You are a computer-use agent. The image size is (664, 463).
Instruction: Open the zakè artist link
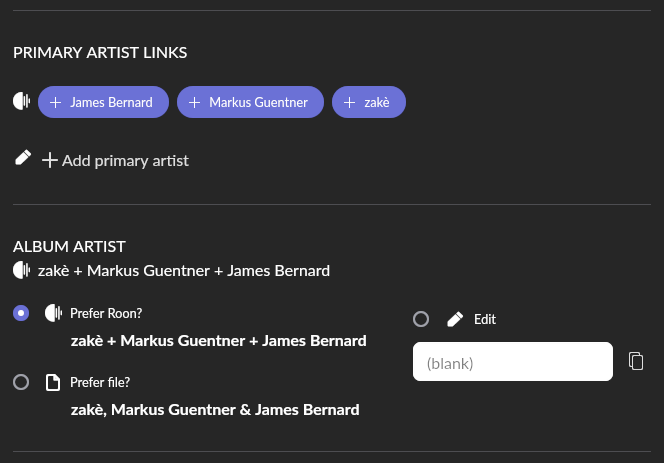pyautogui.click(x=377, y=102)
